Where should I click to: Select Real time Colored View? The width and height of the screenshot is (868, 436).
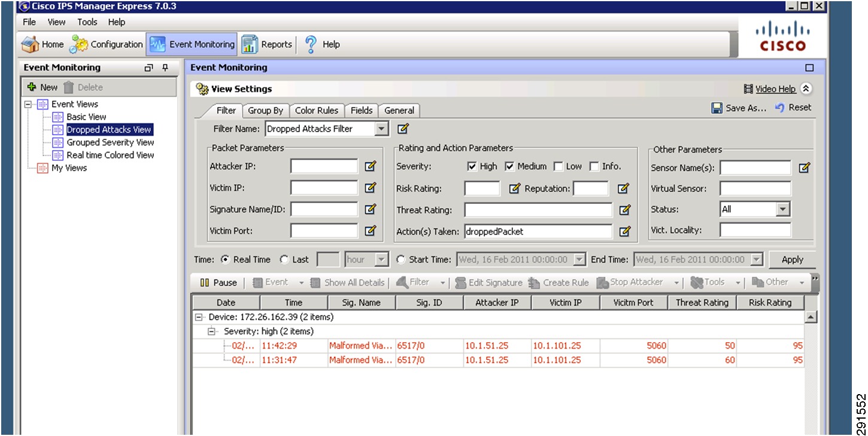pyautogui.click(x=110, y=155)
